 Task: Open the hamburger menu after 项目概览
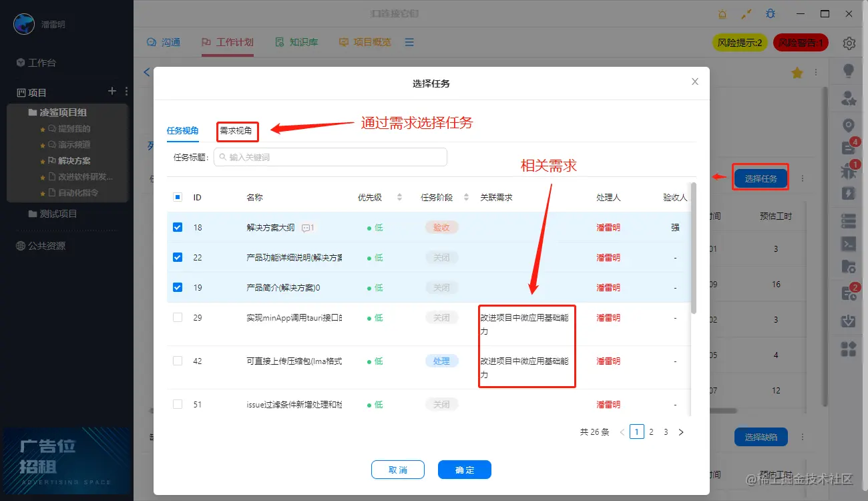409,42
